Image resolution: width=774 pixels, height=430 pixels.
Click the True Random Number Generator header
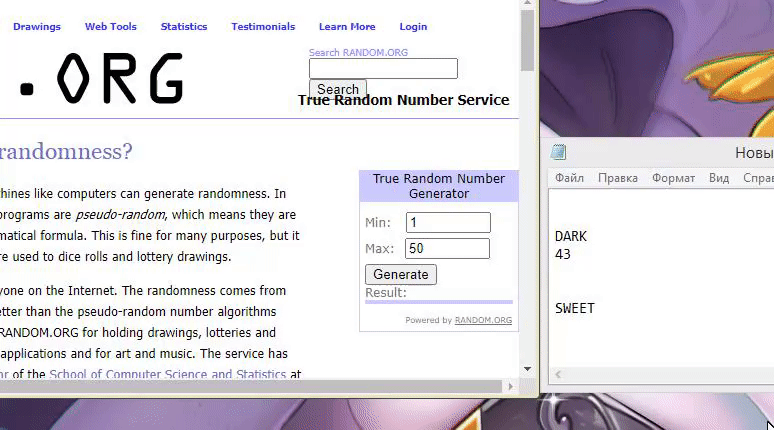click(x=439, y=186)
